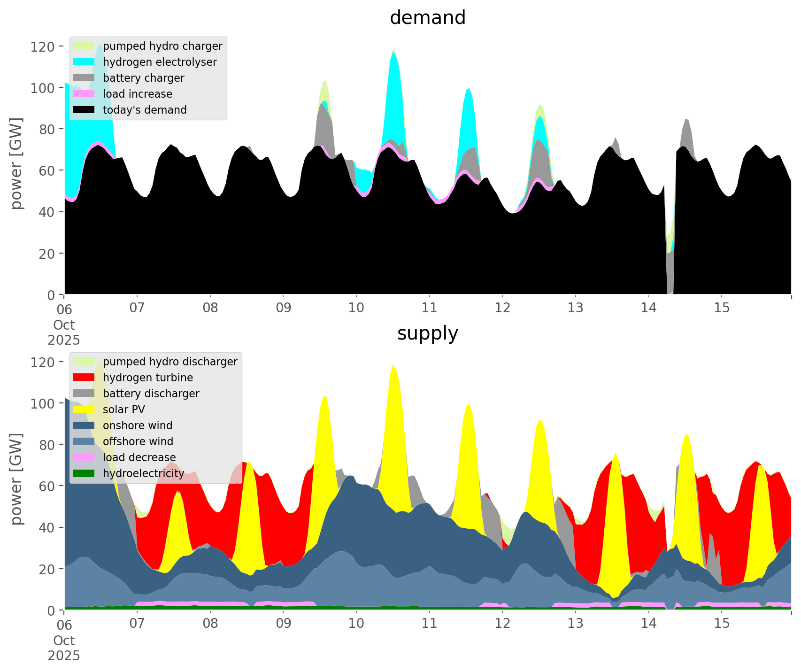Click the power [GW] label on demand chart

coord(16,163)
